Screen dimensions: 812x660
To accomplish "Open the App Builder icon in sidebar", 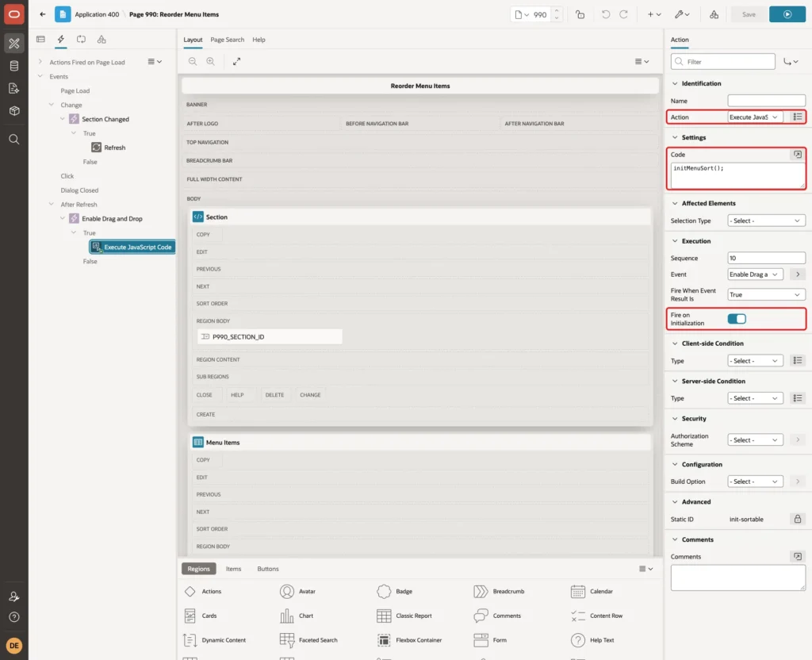I will (x=14, y=44).
